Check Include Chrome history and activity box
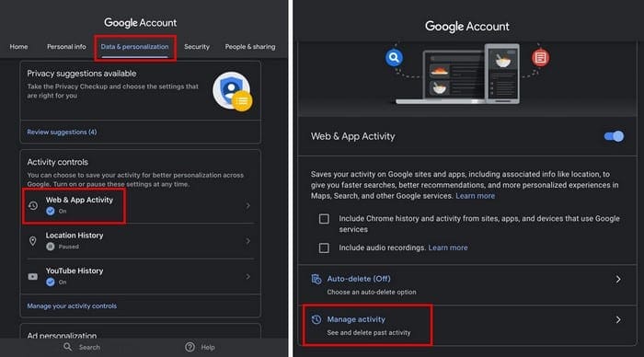The height and width of the screenshot is (357, 644). coord(324,219)
